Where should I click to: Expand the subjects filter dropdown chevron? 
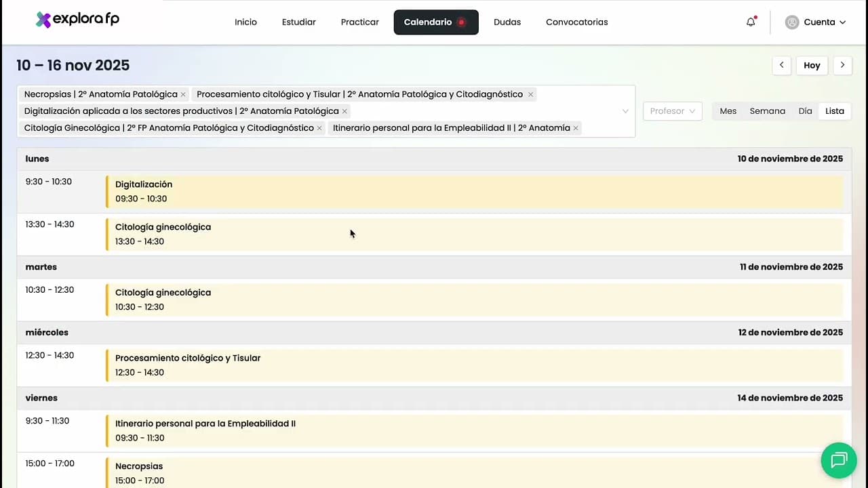click(625, 111)
